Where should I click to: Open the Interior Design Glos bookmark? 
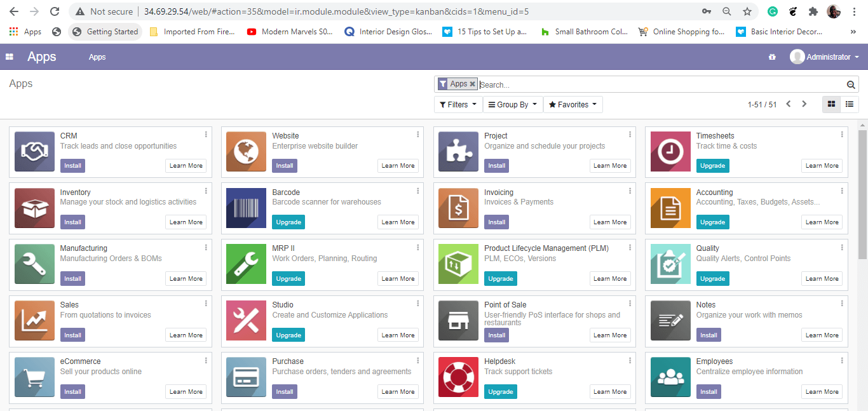click(388, 32)
